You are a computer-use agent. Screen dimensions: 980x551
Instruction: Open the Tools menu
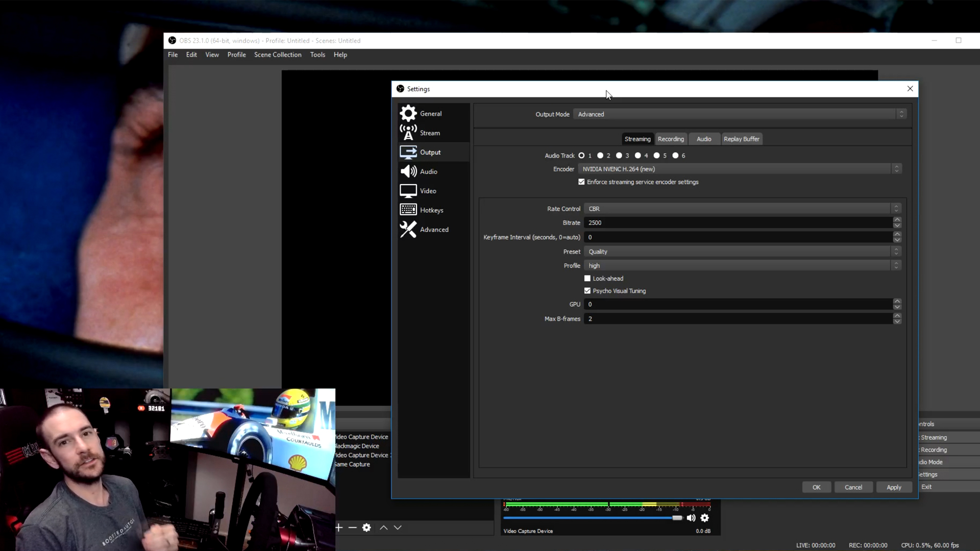pyautogui.click(x=317, y=55)
